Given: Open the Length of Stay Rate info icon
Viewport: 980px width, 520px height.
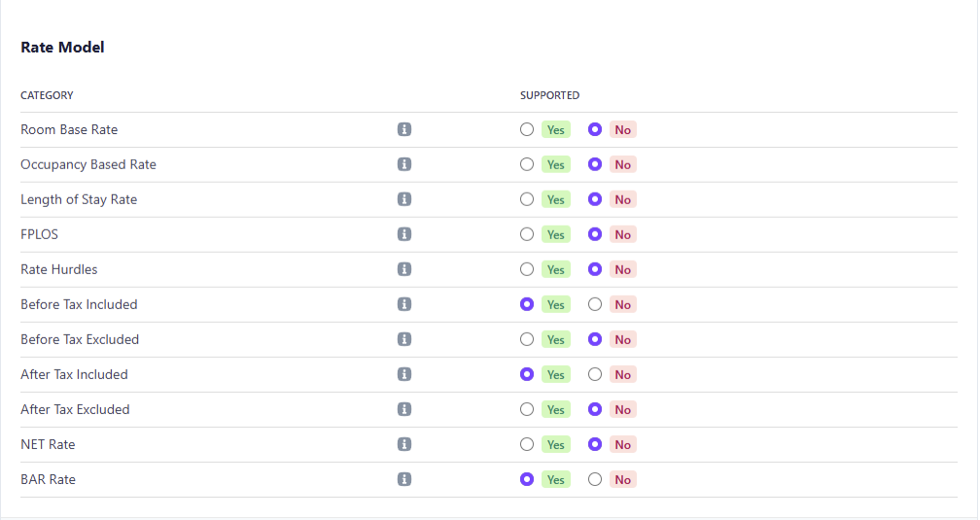Looking at the screenshot, I should 404,199.
